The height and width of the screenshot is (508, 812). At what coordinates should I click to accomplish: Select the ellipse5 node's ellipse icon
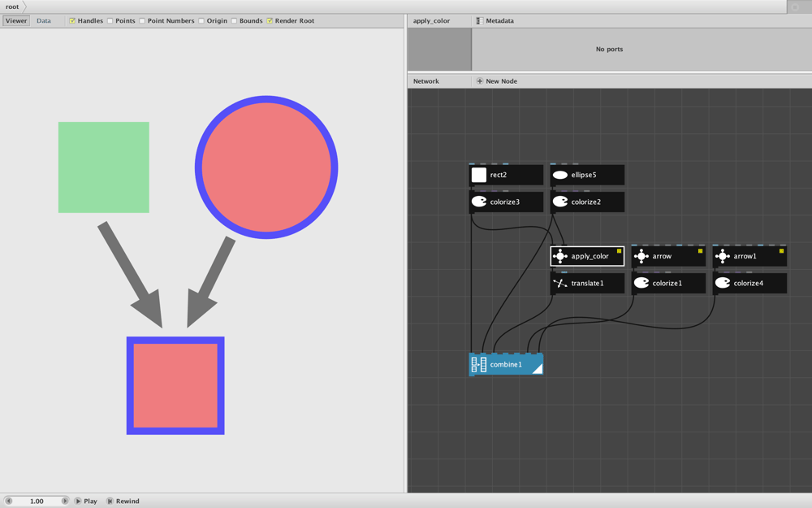[560, 175]
